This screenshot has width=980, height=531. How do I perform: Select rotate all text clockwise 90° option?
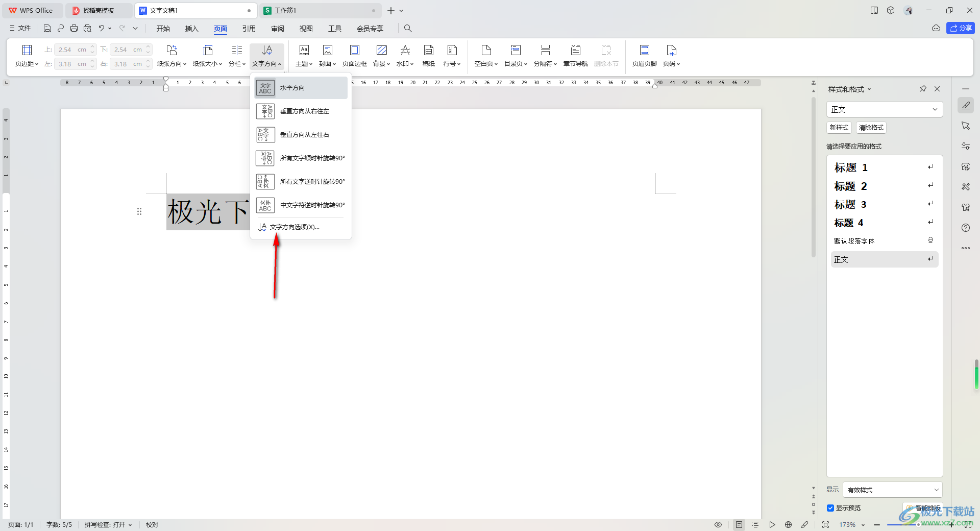[301, 158]
